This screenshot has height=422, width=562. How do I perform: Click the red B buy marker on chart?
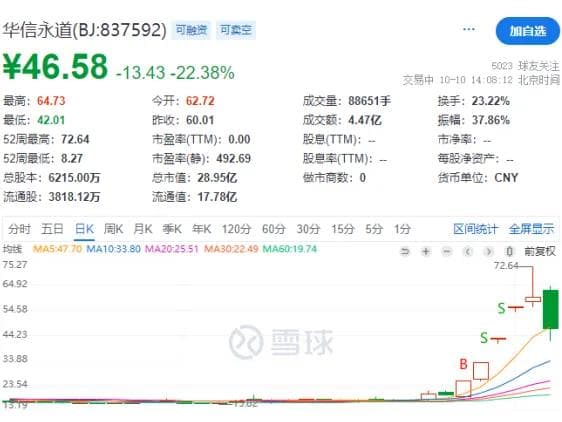463,364
